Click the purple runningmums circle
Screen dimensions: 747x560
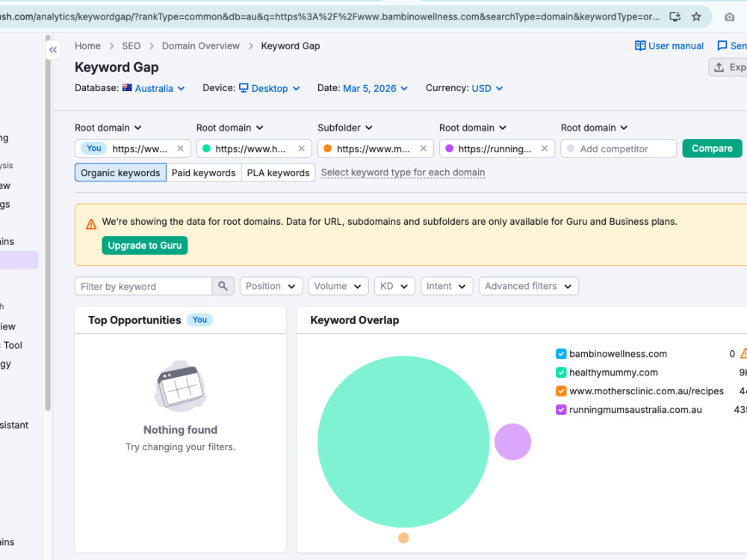pyautogui.click(x=512, y=441)
